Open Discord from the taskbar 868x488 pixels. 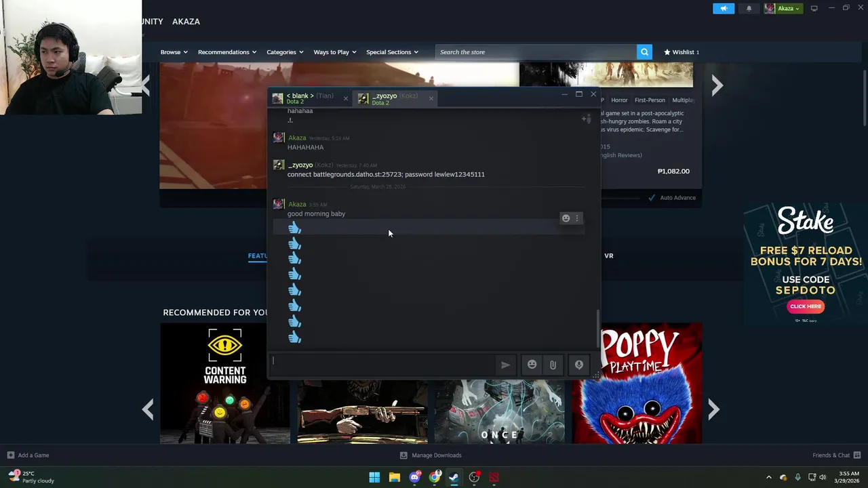(414, 477)
